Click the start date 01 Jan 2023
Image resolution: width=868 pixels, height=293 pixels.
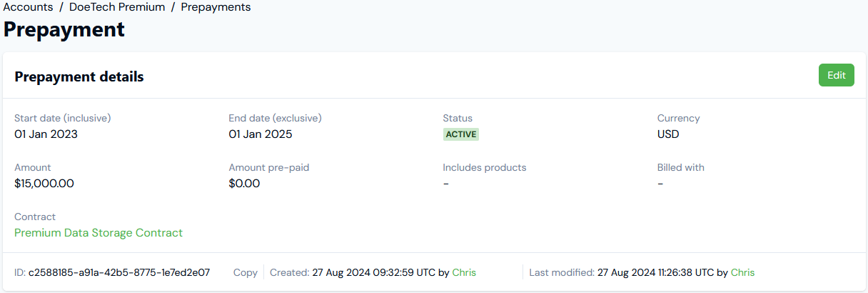[46, 134]
